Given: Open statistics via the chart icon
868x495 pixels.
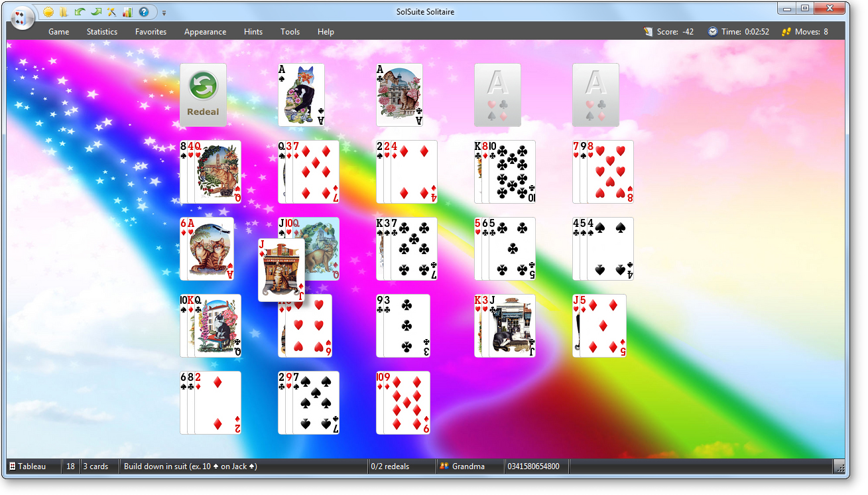Looking at the screenshot, I should [x=127, y=12].
